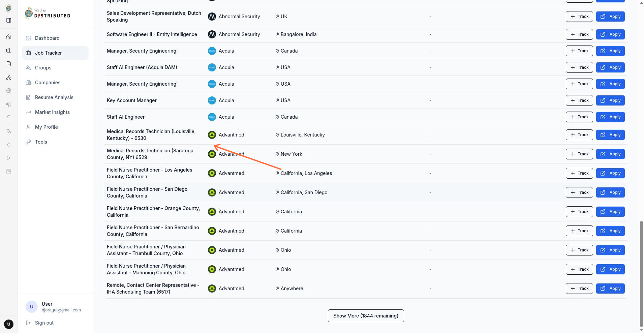Apply to Field Nurse Practitioner Los Angeles County
644x333 pixels.
pyautogui.click(x=610, y=173)
